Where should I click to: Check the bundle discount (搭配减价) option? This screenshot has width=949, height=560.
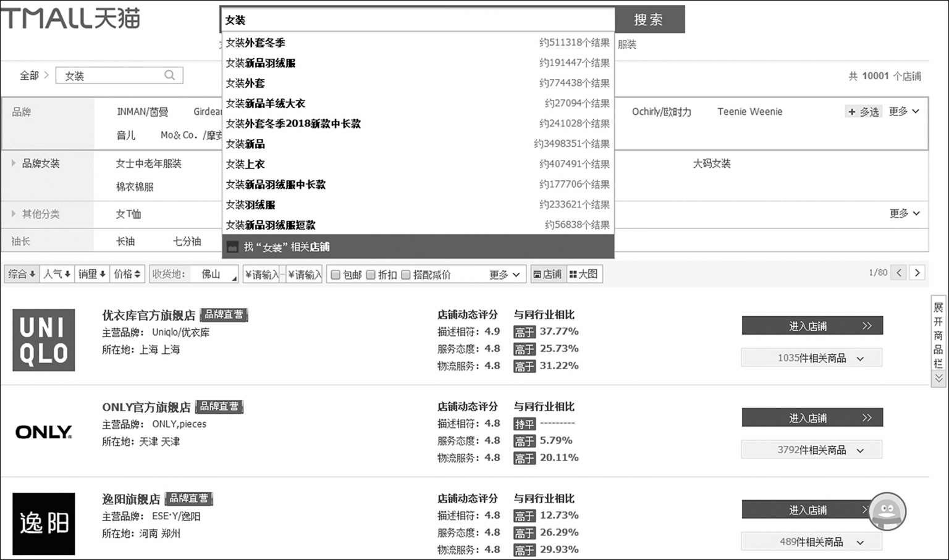[x=406, y=275]
